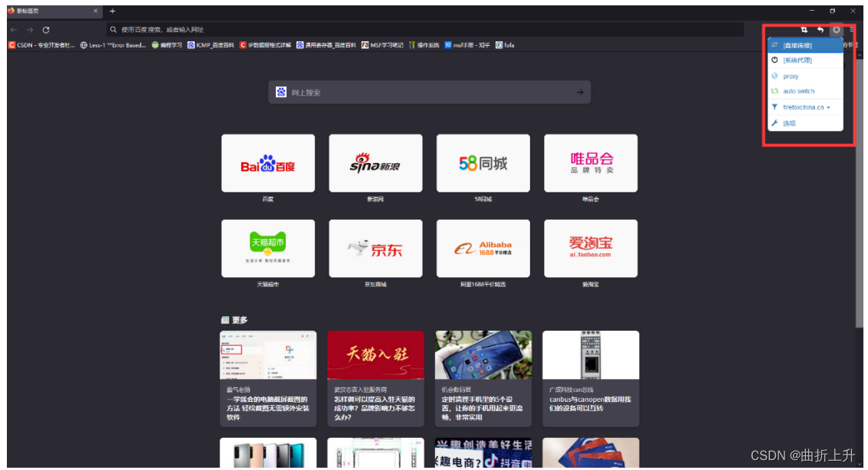The height and width of the screenshot is (470, 868).
Task: Open the msf手册 - 知乎 bookmark
Action: 467,45
